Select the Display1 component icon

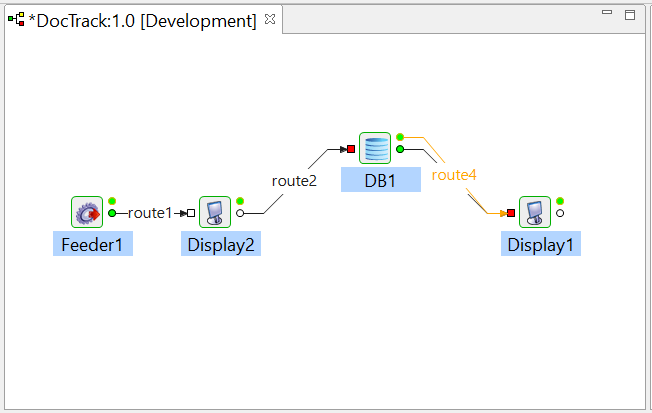[x=535, y=212]
